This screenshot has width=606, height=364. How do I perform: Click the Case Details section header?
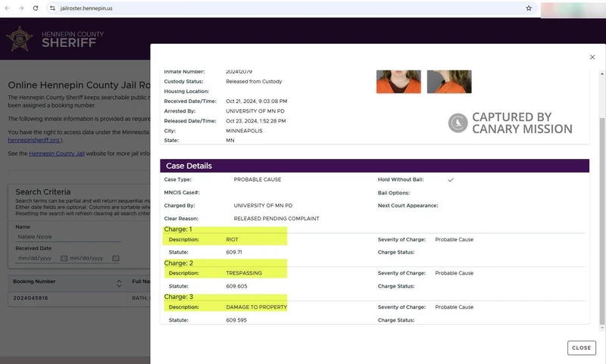point(374,166)
